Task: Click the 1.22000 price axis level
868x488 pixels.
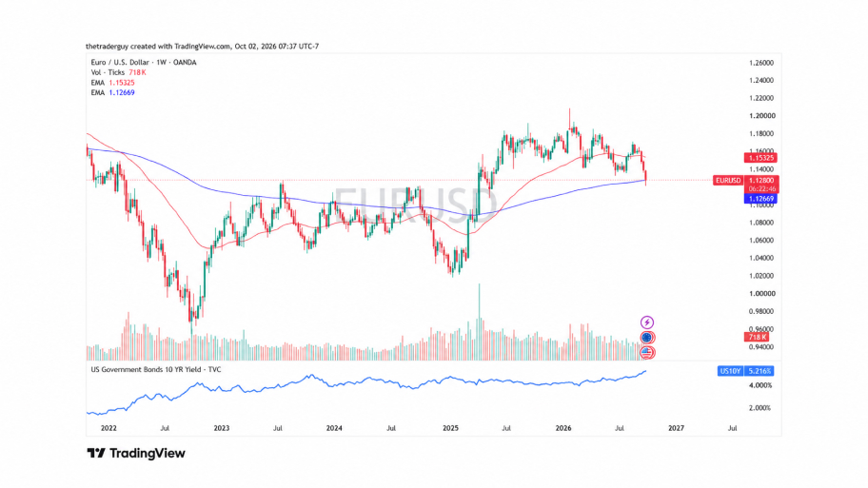Action: [761, 98]
